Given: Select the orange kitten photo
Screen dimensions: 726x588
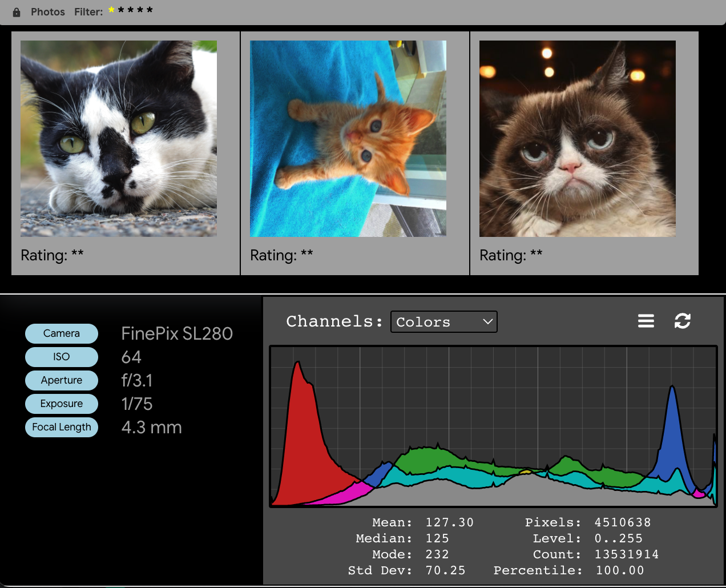Looking at the screenshot, I should click(348, 139).
